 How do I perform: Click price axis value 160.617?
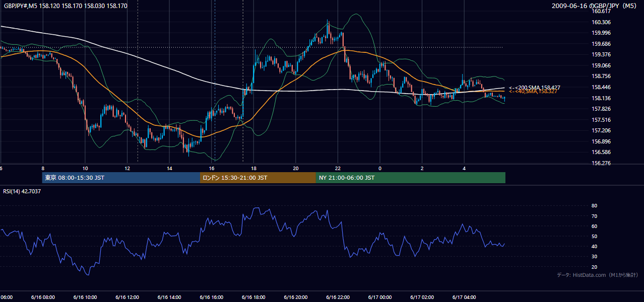pos(602,11)
